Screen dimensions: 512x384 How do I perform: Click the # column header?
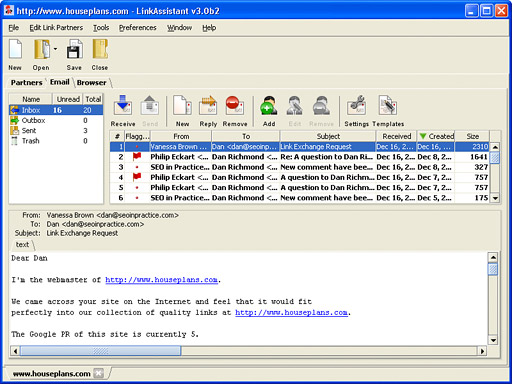(117, 136)
